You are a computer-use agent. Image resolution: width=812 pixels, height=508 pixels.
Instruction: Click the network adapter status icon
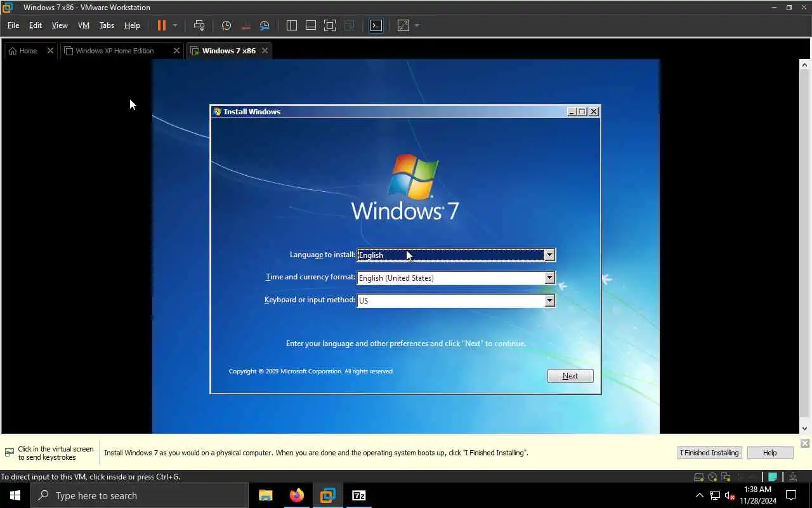click(x=725, y=477)
